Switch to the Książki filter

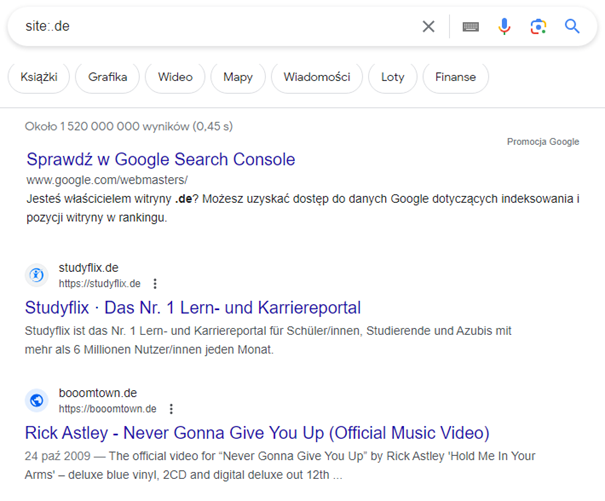[39, 77]
